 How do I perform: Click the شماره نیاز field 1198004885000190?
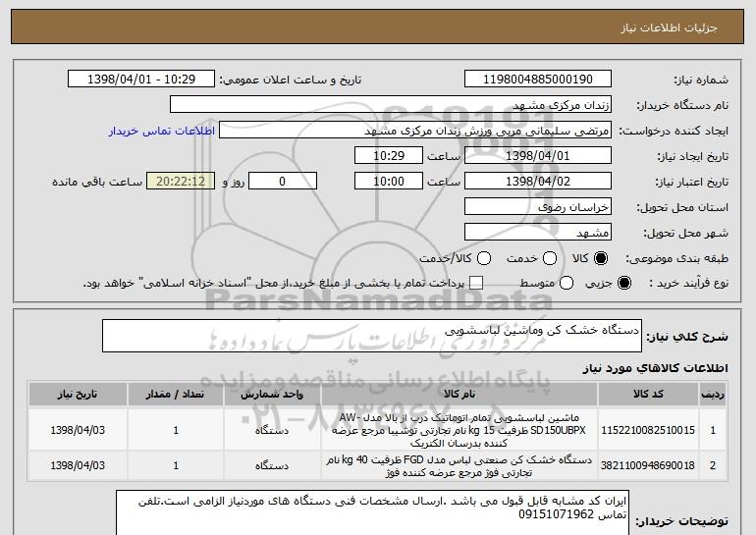click(538, 80)
